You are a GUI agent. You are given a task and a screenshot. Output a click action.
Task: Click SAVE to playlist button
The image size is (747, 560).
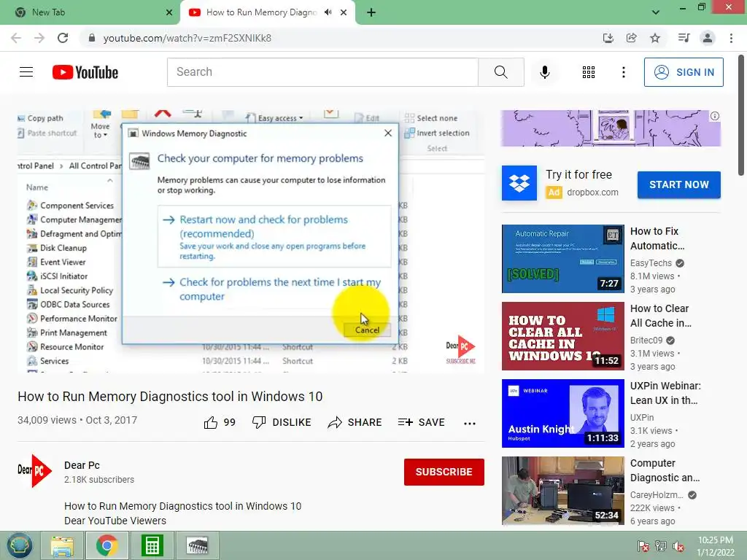(421, 422)
